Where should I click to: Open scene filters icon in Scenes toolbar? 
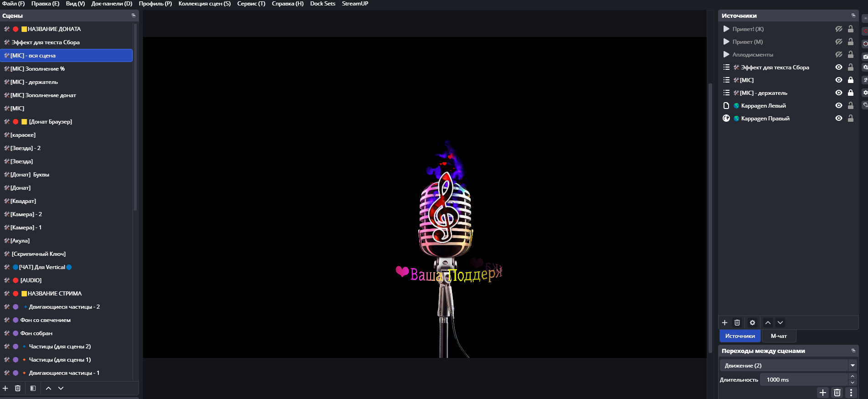tap(33, 388)
